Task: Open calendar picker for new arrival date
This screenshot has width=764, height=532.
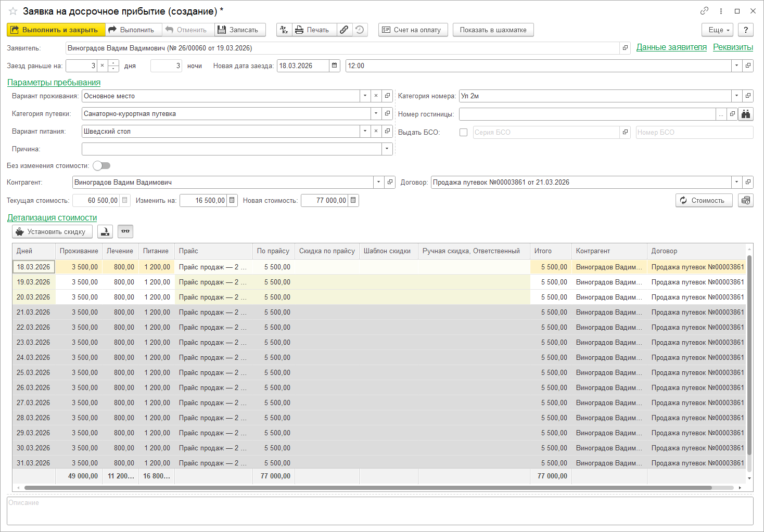Action: click(335, 66)
